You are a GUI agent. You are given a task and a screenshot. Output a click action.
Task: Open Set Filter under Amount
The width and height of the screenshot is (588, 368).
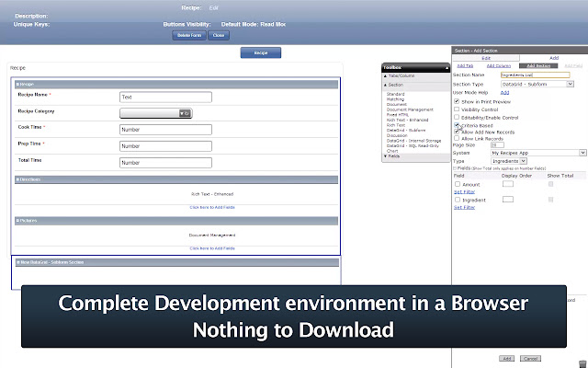pyautogui.click(x=464, y=192)
